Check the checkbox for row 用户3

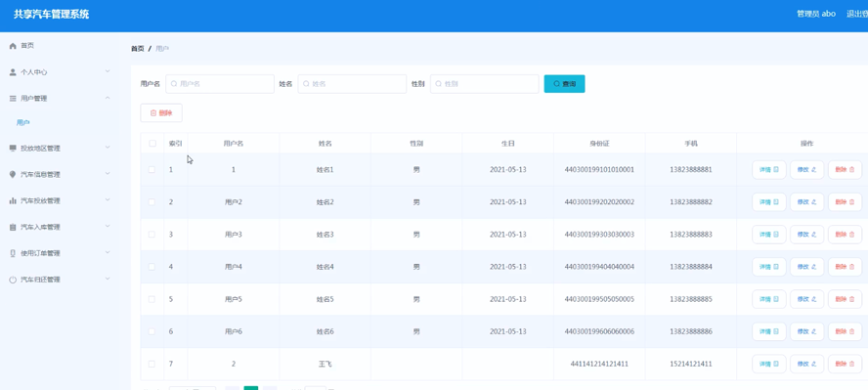152,235
